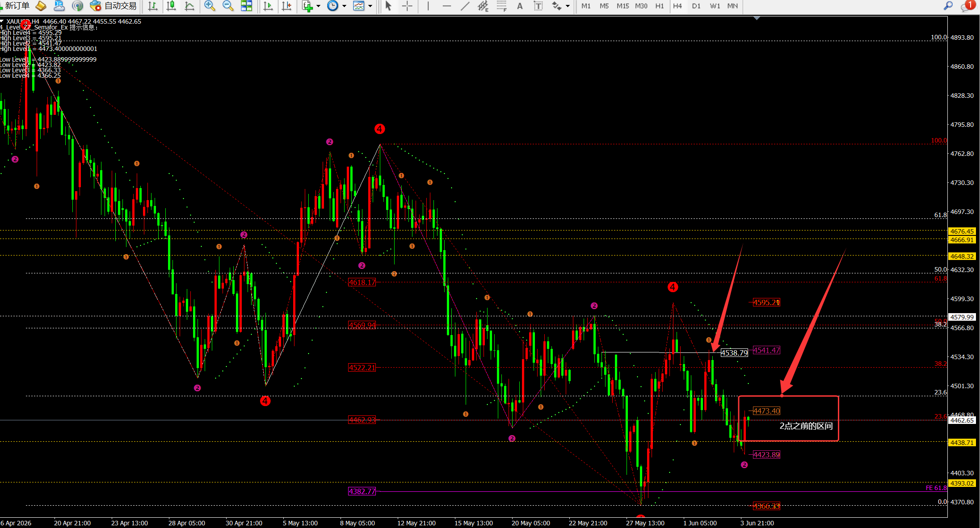Click the 4618.17 price label
Viewport: 980px width, 528px height.
click(x=362, y=282)
